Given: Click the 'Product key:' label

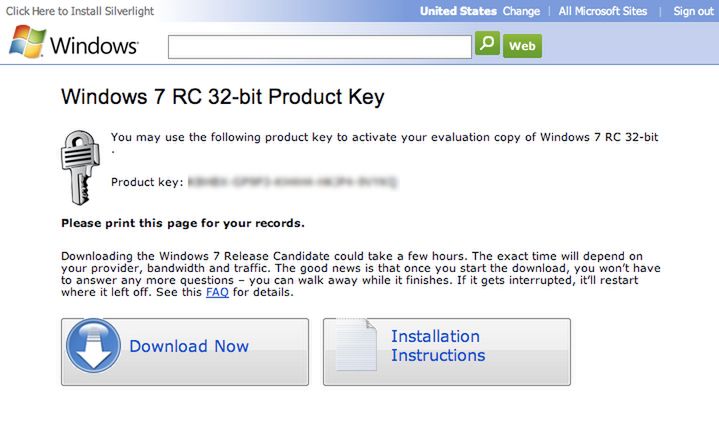Looking at the screenshot, I should [x=147, y=182].
